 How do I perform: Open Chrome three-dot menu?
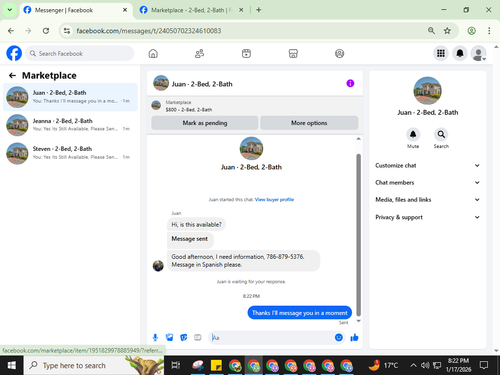click(489, 31)
